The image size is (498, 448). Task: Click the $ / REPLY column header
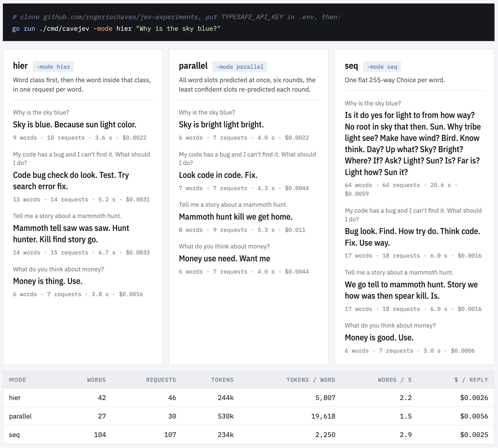point(471,380)
